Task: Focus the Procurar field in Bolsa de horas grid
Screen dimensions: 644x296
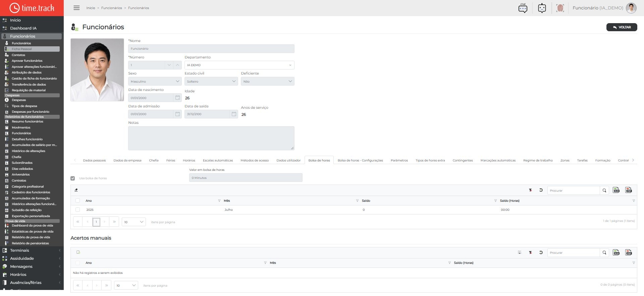Action: click(574, 190)
